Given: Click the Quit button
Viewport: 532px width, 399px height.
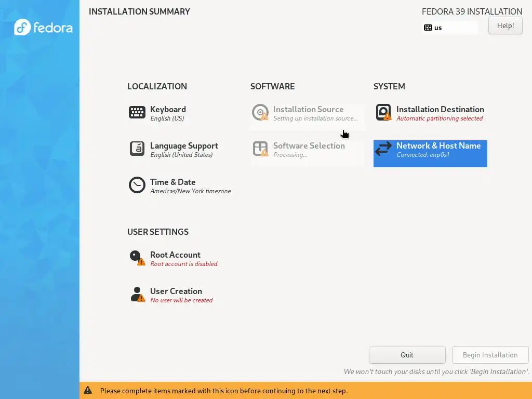Looking at the screenshot, I should 407,355.
